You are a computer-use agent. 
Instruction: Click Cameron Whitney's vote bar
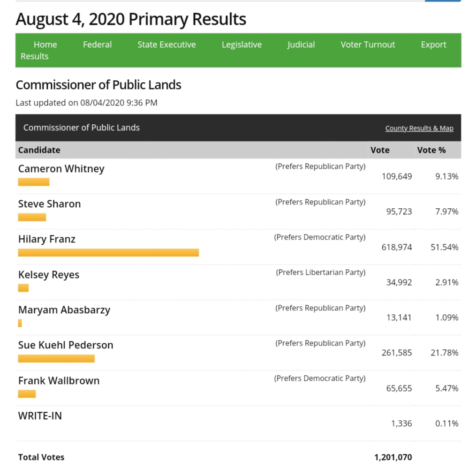[34, 182]
